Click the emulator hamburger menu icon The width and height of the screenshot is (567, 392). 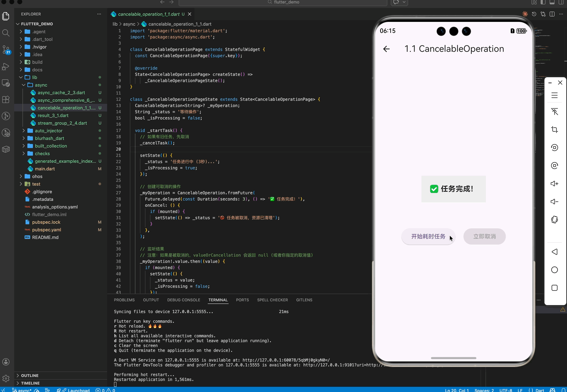(x=555, y=95)
